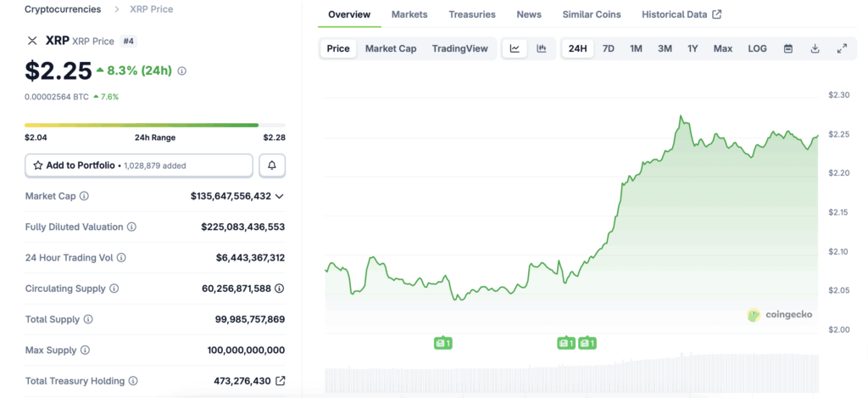The width and height of the screenshot is (868, 398).
Task: Click the line chart icon
Action: 515,48
